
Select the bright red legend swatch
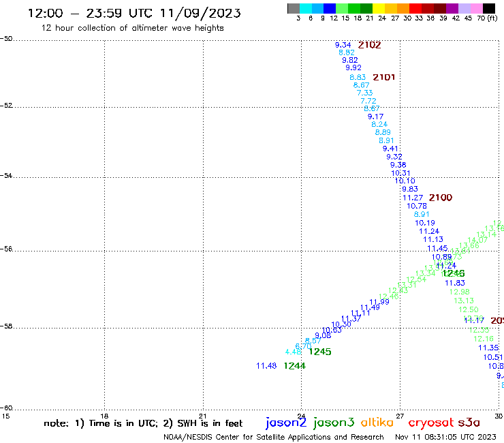415,8
